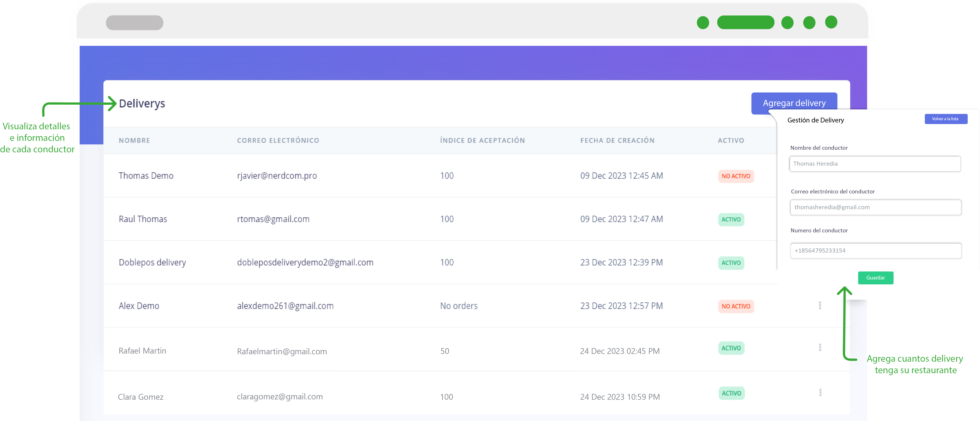The image size is (980, 421).
Task: Sort by FECHA DE CREACIÓN header
Action: (617, 140)
